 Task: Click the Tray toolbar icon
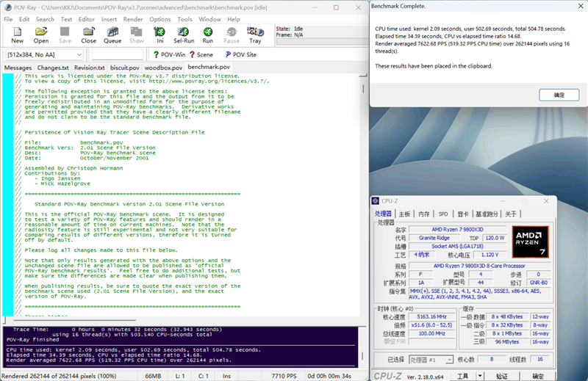pyautogui.click(x=254, y=35)
